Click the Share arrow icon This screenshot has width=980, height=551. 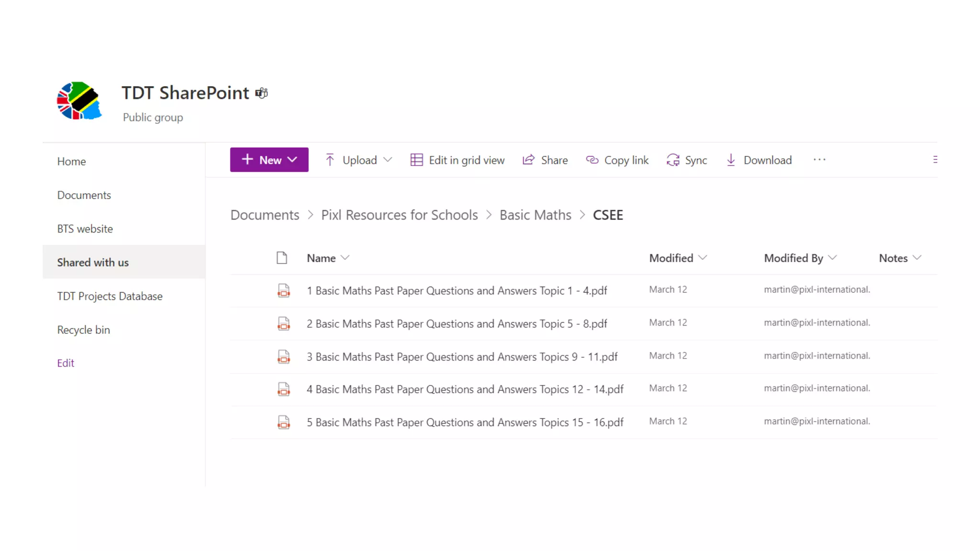[x=528, y=160]
